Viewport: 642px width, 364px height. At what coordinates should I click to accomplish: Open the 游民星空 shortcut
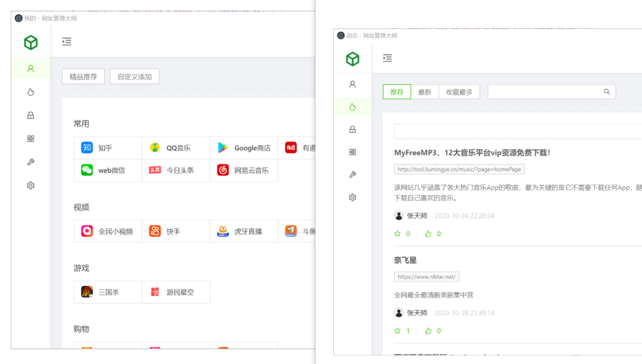click(x=175, y=292)
